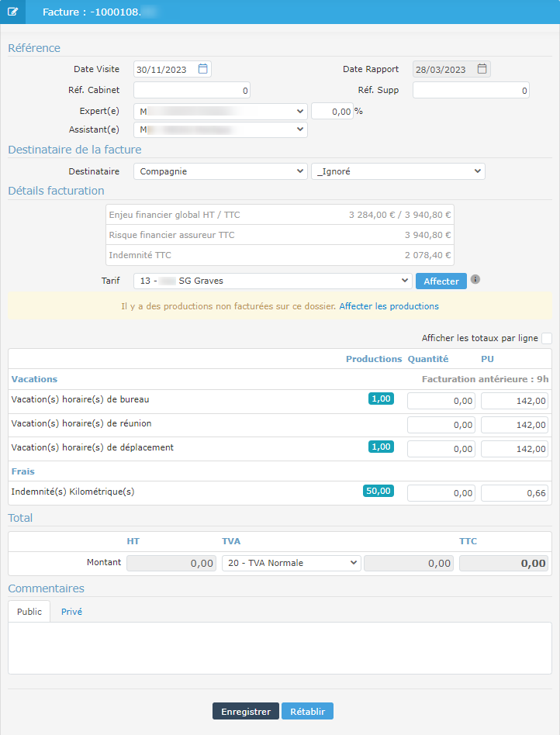This screenshot has height=735, width=560.
Task: Click the edit icon in the invoice header
Action: click(x=13, y=12)
